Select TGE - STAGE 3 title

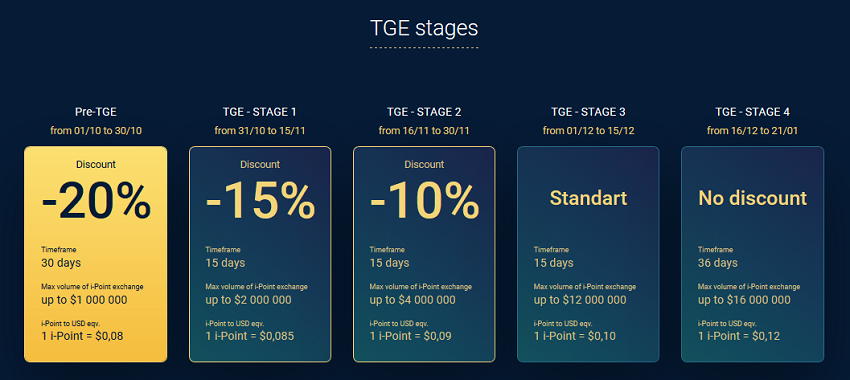(x=588, y=112)
